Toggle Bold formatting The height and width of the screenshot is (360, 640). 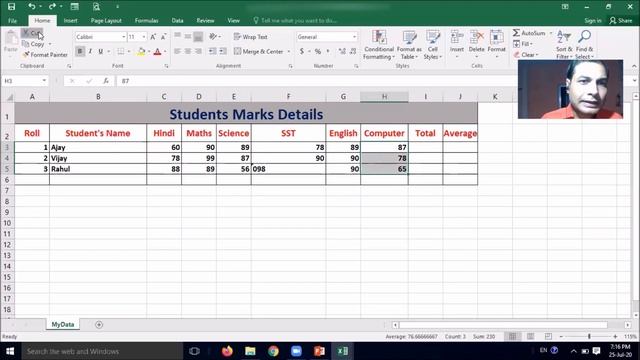tap(80, 51)
